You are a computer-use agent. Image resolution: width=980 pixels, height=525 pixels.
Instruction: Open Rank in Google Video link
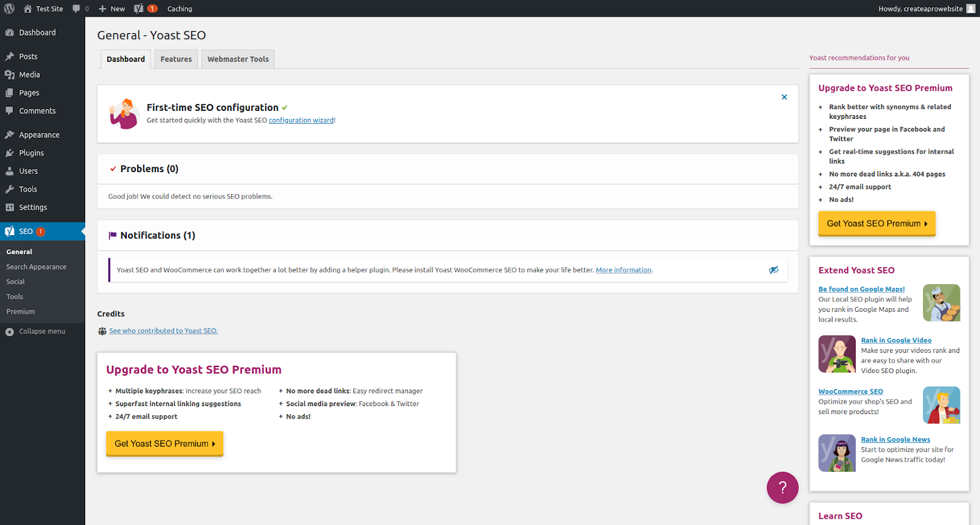896,341
